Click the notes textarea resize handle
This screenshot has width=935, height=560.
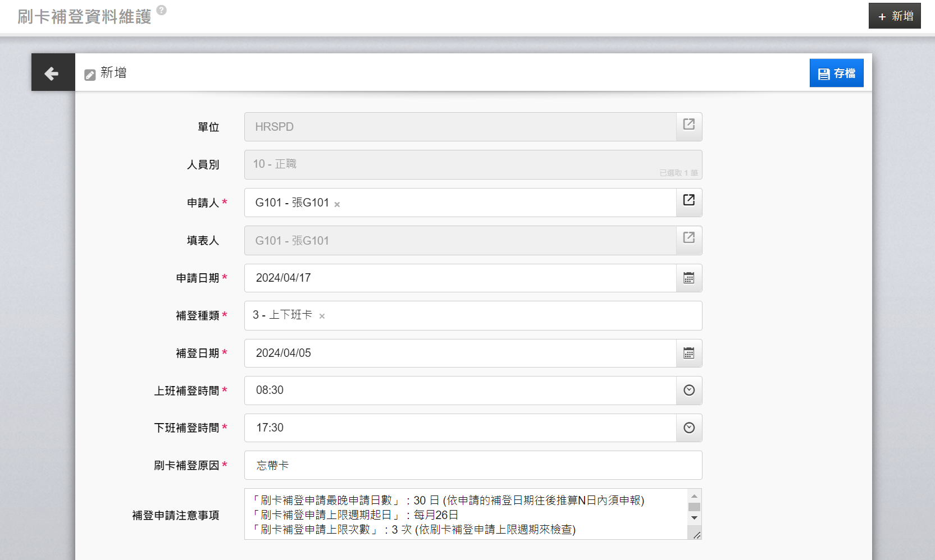point(696,535)
